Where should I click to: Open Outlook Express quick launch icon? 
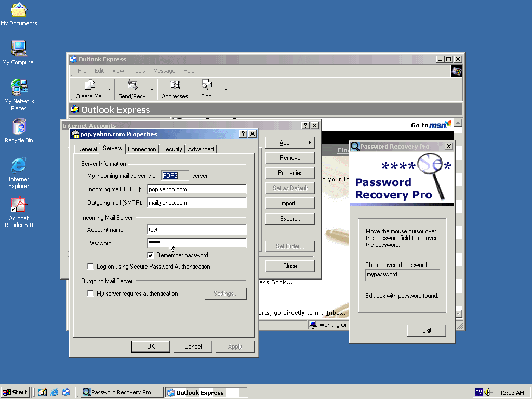(66, 392)
